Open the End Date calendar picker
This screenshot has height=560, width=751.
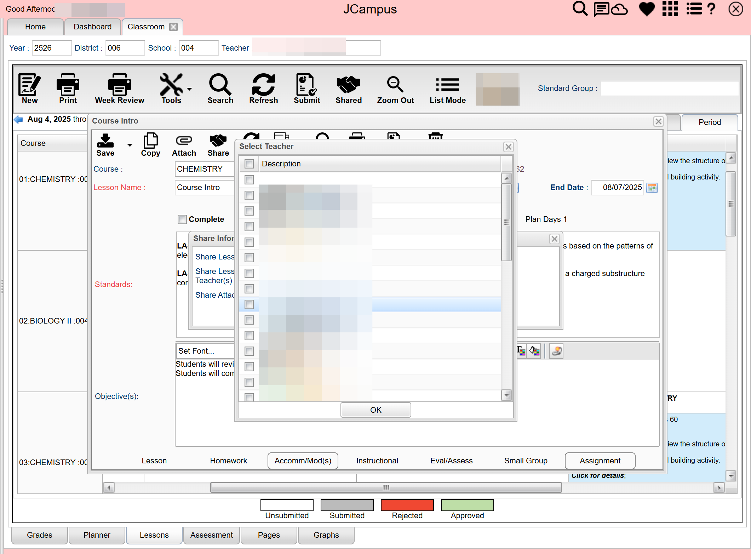pyautogui.click(x=652, y=188)
